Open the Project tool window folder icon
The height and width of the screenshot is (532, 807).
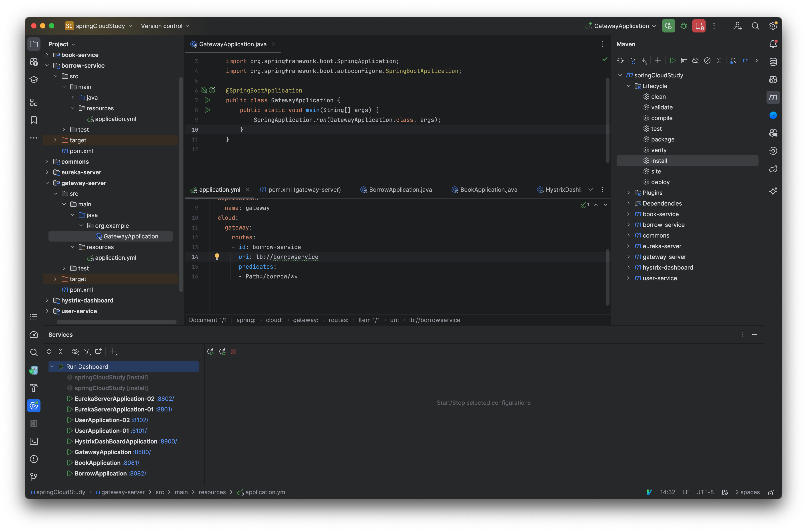[x=34, y=44]
